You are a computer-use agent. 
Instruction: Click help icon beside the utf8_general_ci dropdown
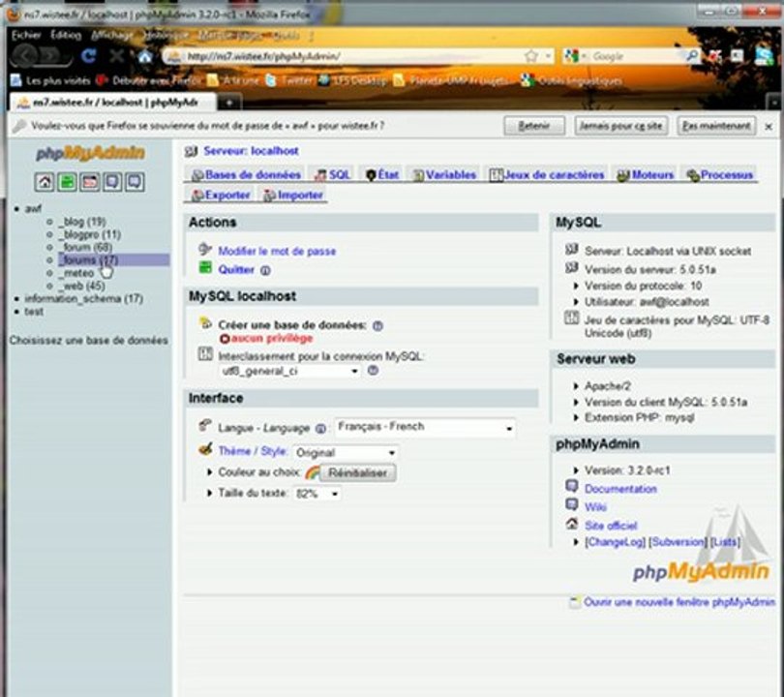373,371
